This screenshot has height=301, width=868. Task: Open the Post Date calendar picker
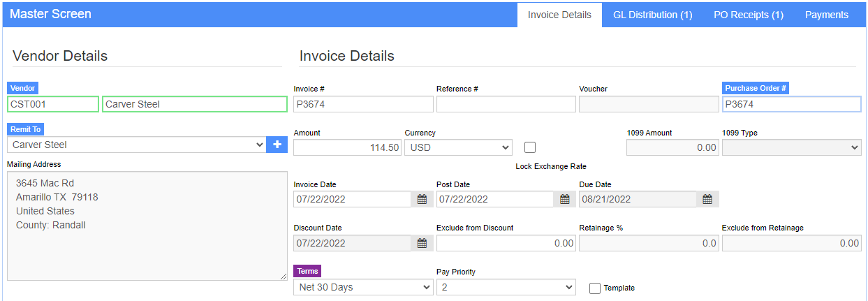tap(564, 199)
